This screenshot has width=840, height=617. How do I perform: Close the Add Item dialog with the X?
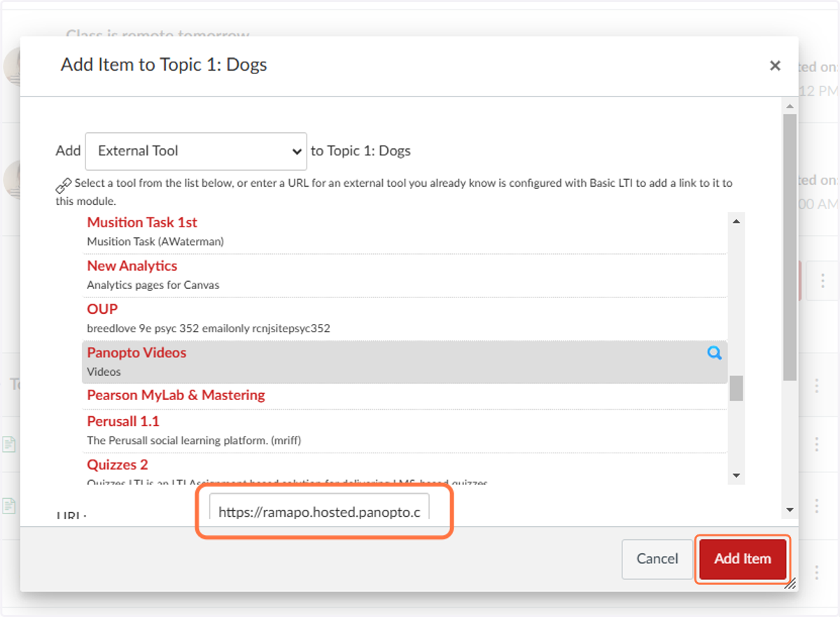pyautogui.click(x=775, y=66)
